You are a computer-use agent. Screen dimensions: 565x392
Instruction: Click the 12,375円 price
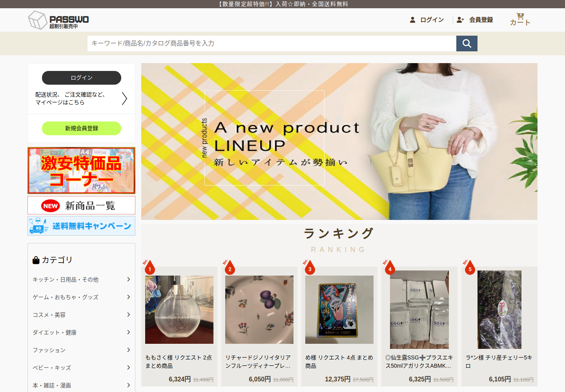tap(338, 379)
